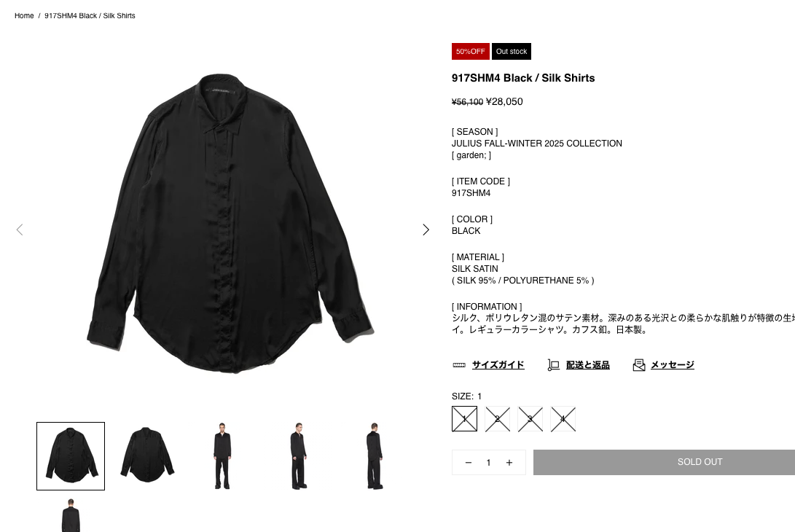Viewport: 795px width, 532px height.
Task: Click the envelope icon beside メッセージ
Action: click(x=639, y=365)
